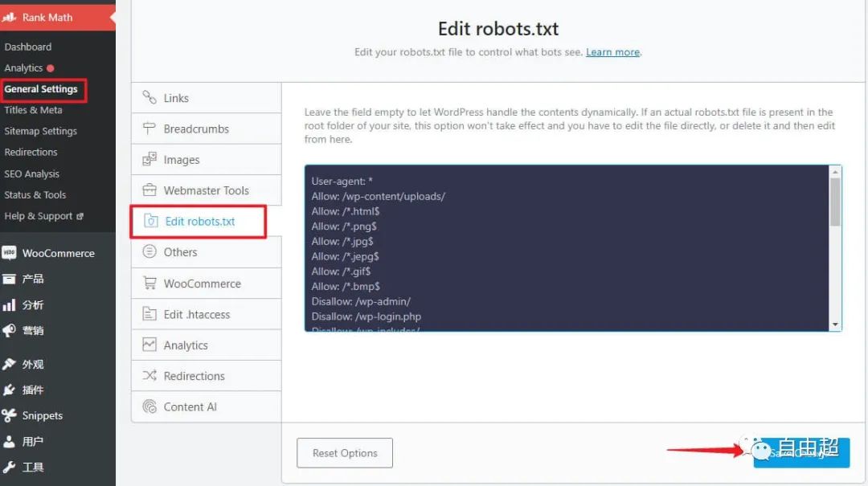Click the 营销 megaphone icon

[9, 330]
